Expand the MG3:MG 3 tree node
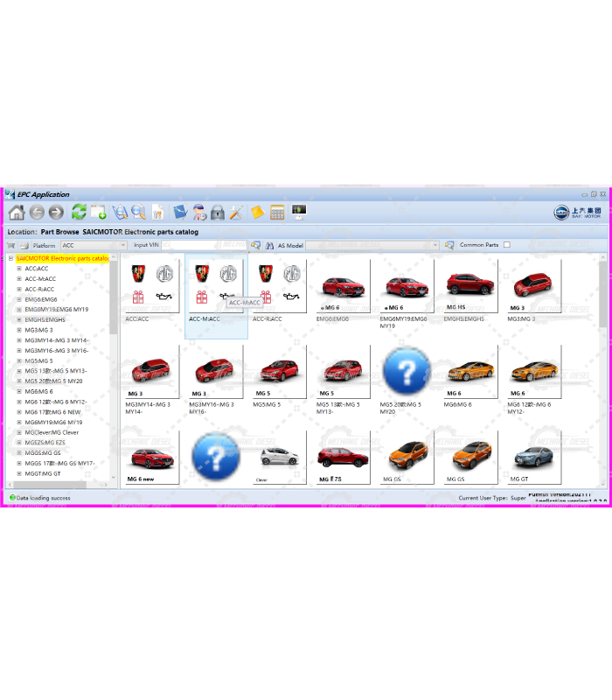Screen dimensions: 612x700 [19, 330]
